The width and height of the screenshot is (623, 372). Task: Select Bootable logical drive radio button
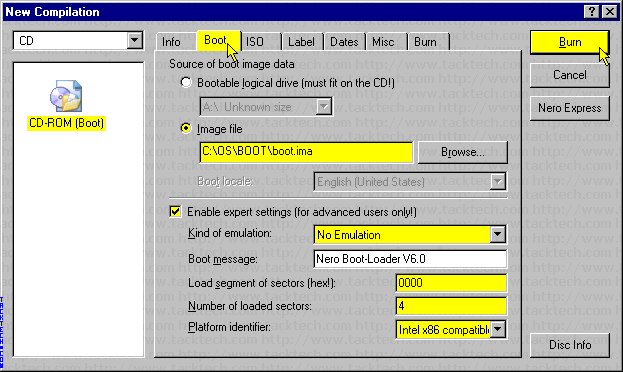[x=186, y=83]
